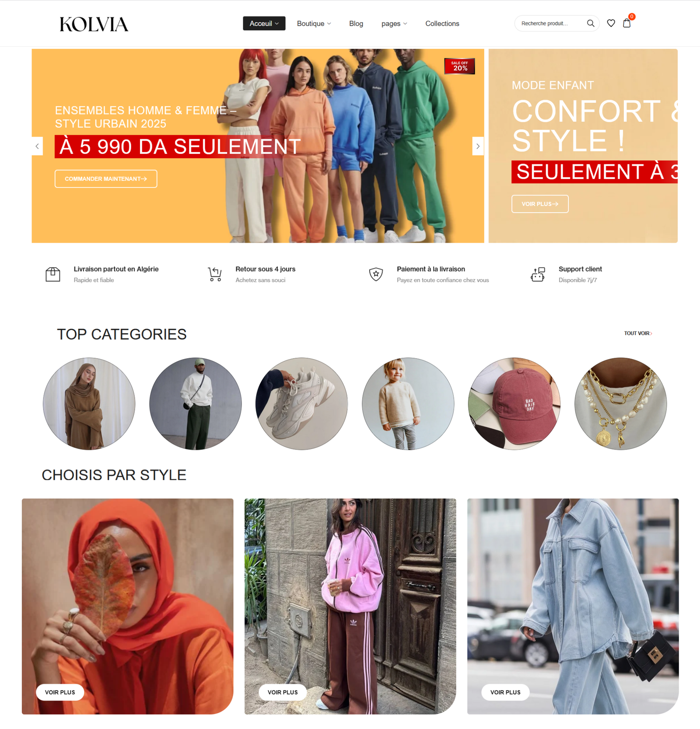Click Voir Plus on Mode Enfant banner

(540, 204)
